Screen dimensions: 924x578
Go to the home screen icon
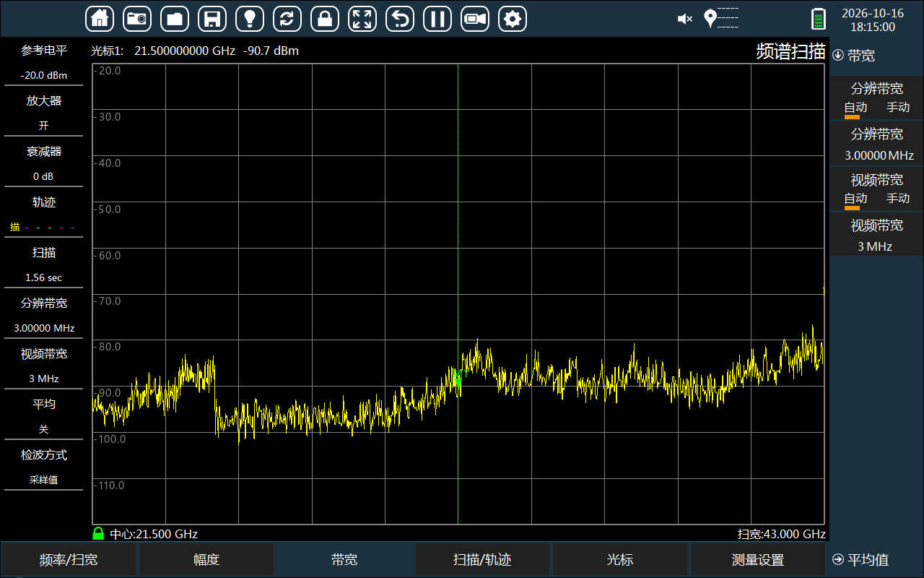[100, 19]
